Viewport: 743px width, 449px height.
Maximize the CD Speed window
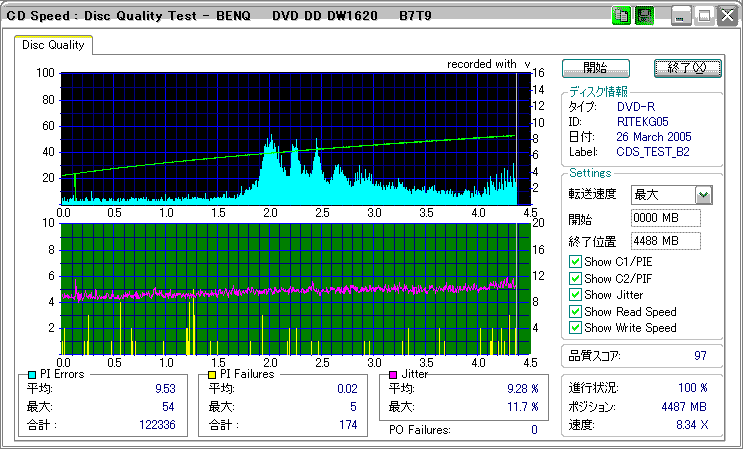(704, 17)
